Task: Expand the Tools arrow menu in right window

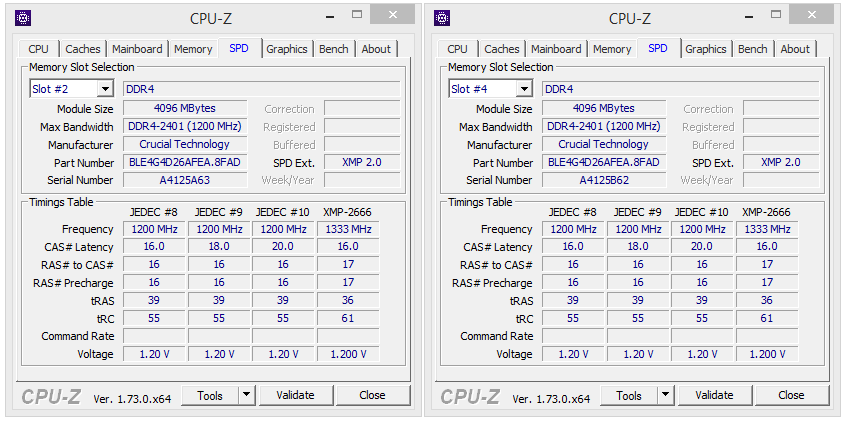Action: coord(666,395)
